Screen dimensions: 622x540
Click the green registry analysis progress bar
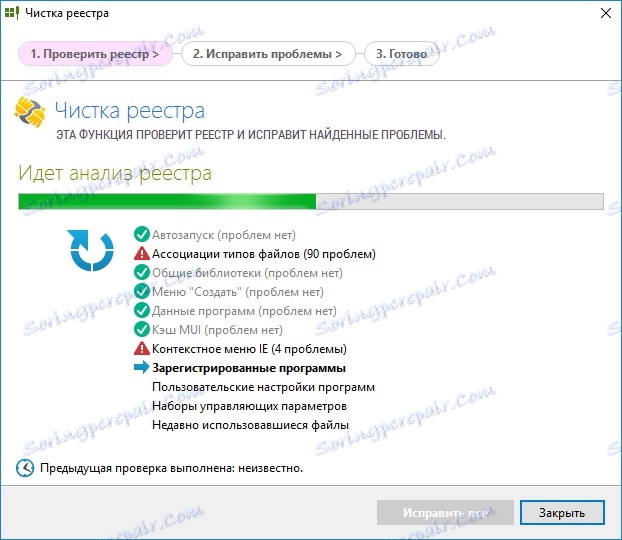click(x=311, y=201)
